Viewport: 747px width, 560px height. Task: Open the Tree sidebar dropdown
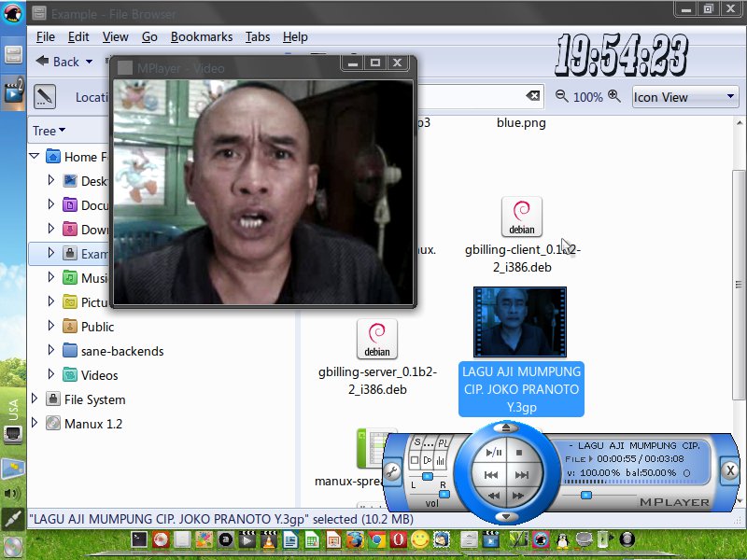[x=49, y=131]
